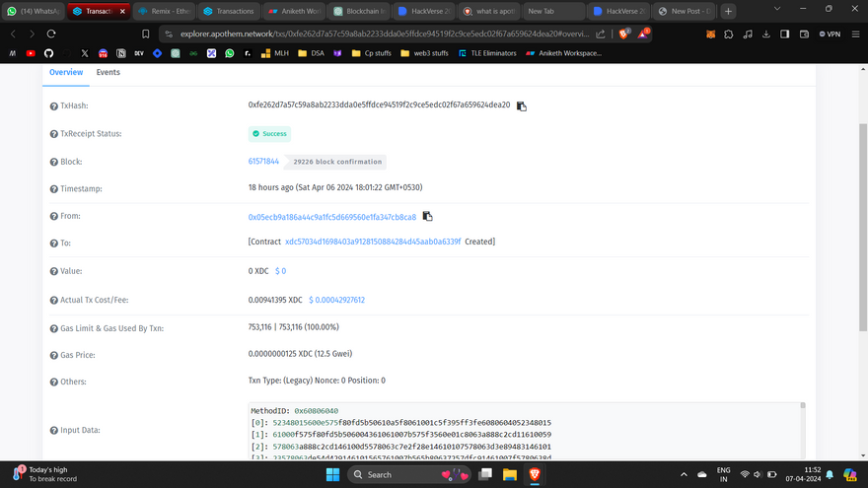
Task: Open the YouTube bookmark
Action: tap(31, 53)
